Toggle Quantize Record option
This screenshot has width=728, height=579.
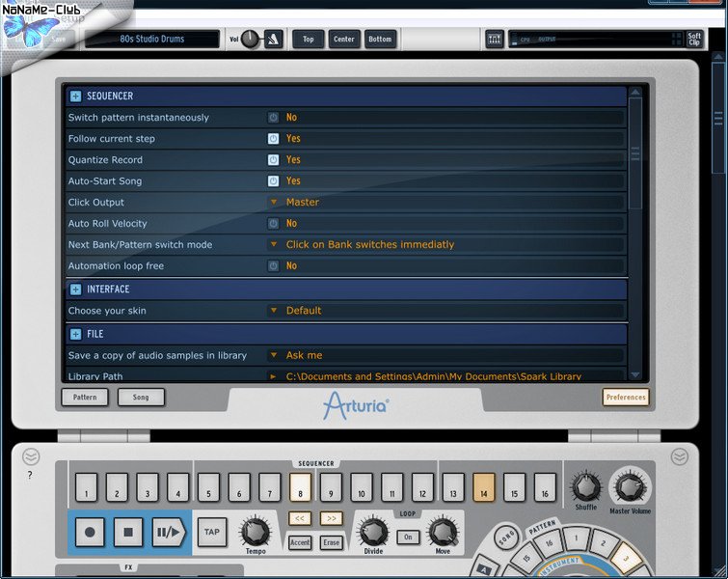(273, 160)
